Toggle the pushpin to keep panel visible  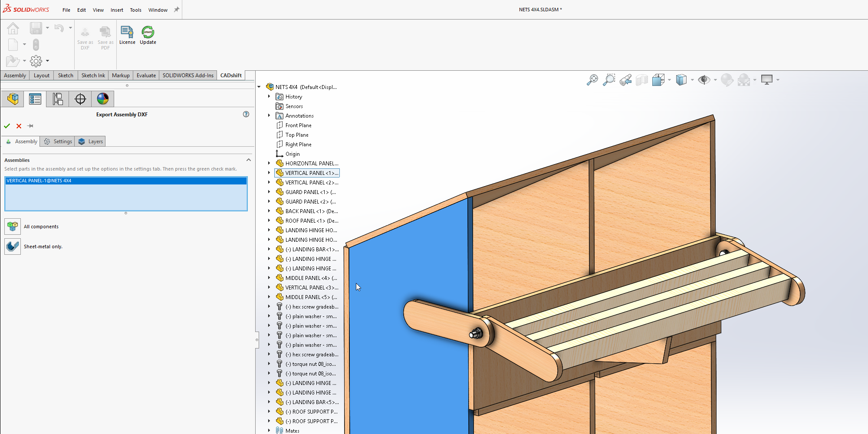(30, 126)
